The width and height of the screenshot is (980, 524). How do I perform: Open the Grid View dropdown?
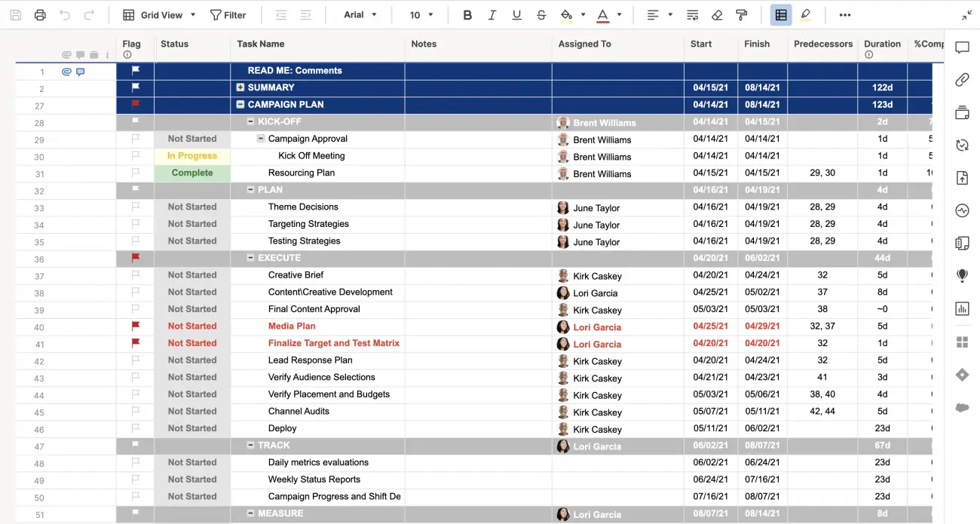tap(158, 14)
